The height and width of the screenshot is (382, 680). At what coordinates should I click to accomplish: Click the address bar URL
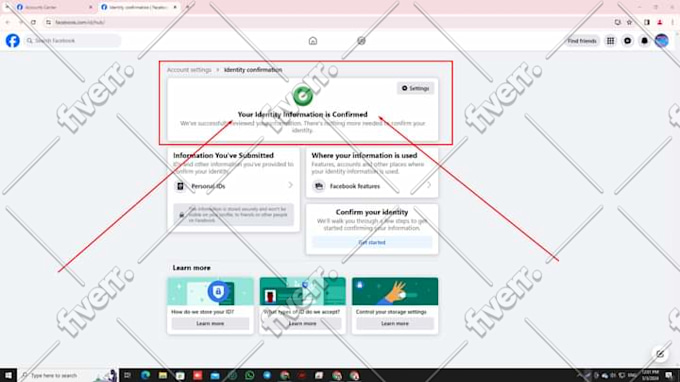[x=80, y=22]
